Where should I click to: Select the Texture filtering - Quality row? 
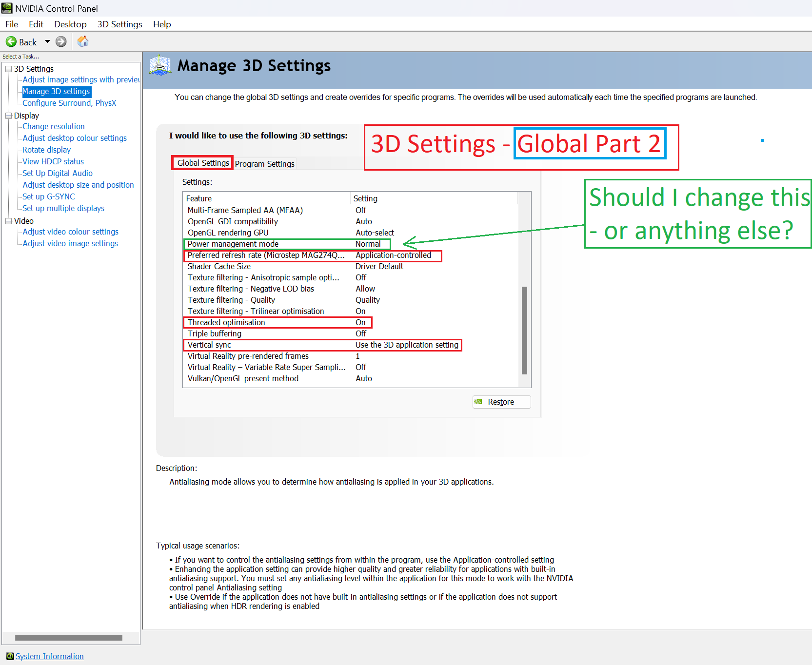(x=350, y=300)
